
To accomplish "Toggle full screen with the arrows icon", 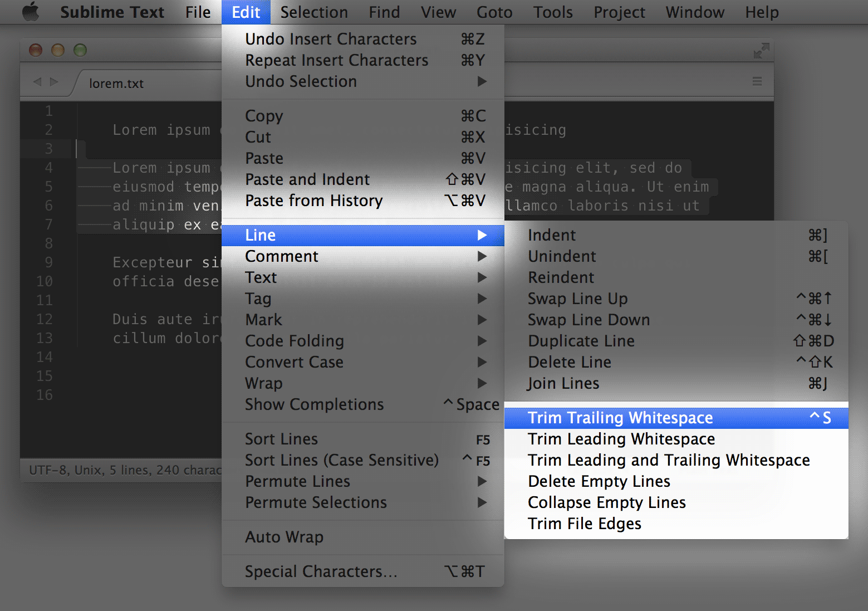I will point(761,51).
